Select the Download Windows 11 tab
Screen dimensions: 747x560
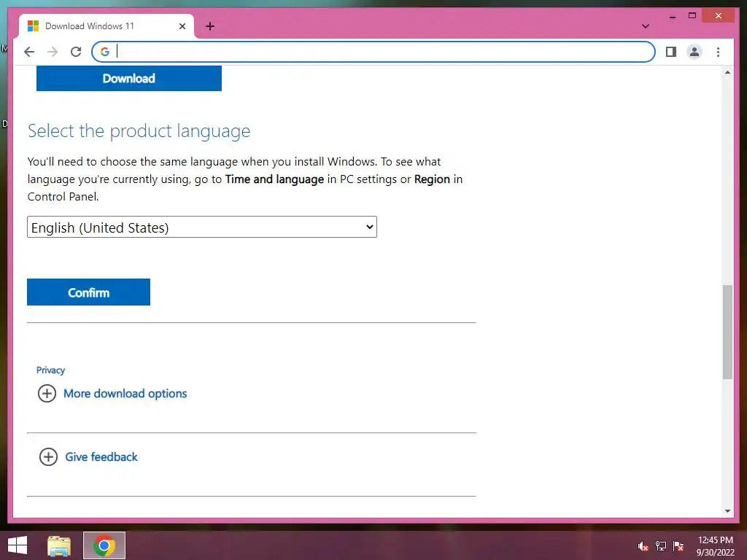pyautogui.click(x=107, y=26)
